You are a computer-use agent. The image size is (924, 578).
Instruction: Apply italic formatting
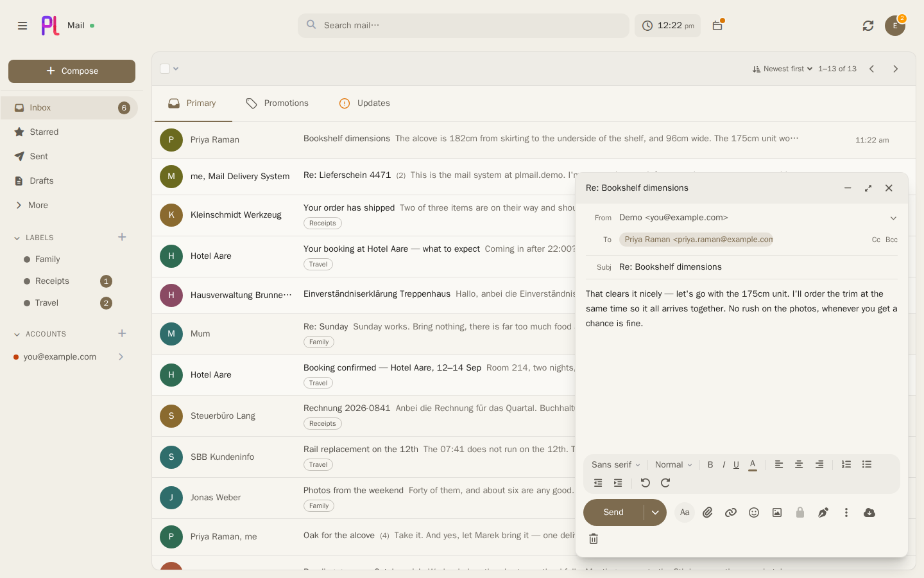(x=724, y=464)
